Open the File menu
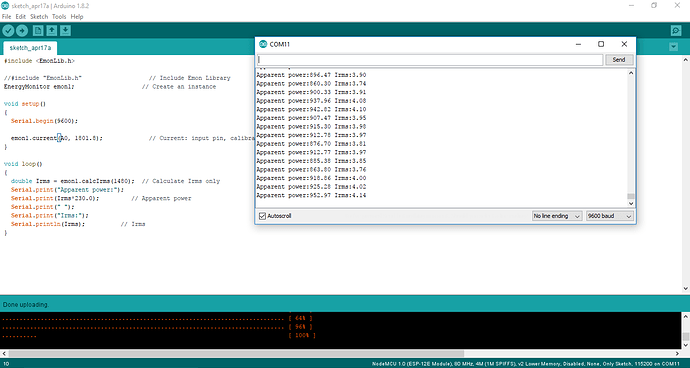 pyautogui.click(x=6, y=17)
